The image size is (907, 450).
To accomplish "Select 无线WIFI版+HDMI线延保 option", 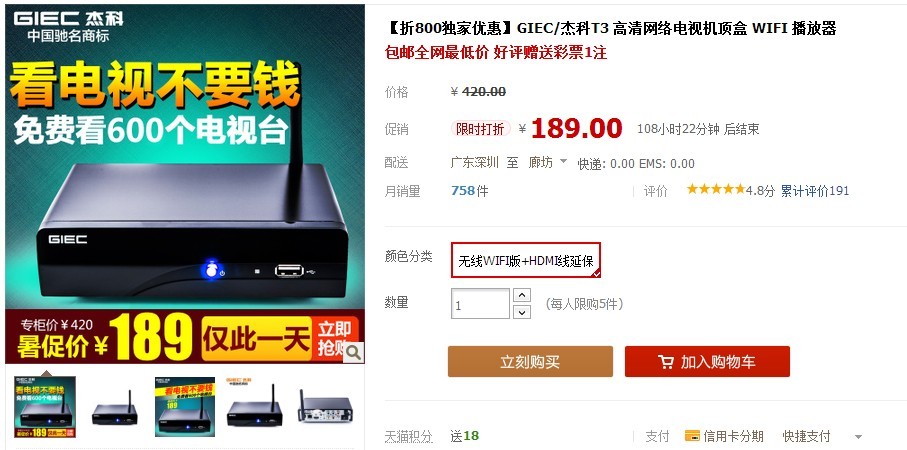I will (526, 260).
